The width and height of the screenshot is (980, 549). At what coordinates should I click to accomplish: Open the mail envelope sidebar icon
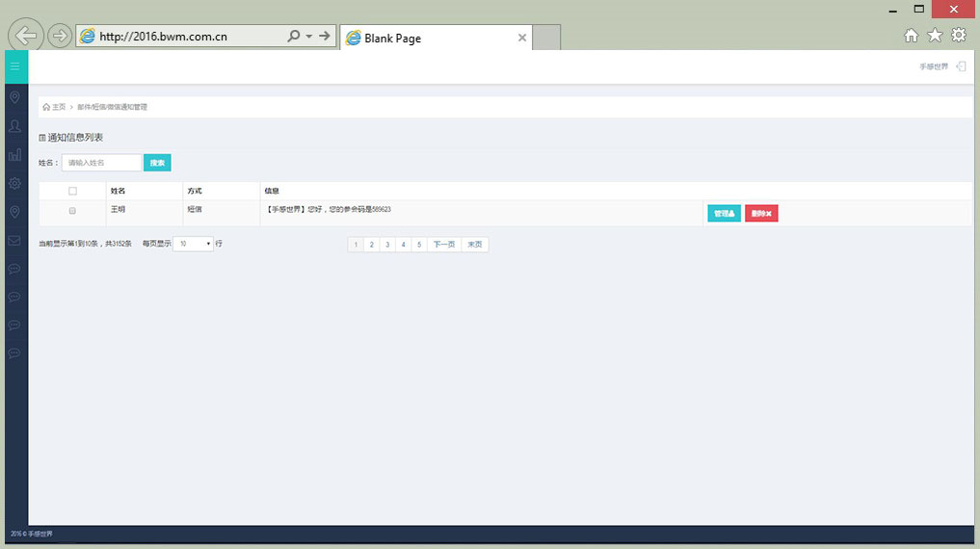(15, 241)
